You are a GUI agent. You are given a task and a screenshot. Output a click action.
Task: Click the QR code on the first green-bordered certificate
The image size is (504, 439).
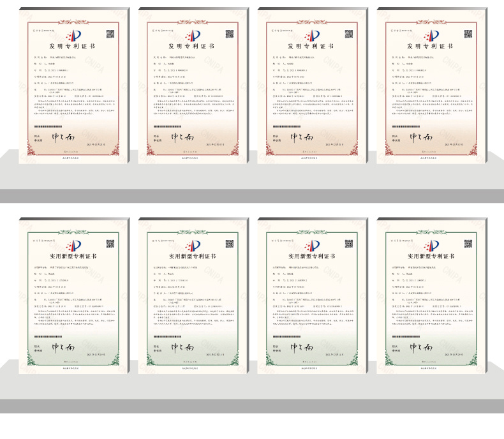click(110, 244)
